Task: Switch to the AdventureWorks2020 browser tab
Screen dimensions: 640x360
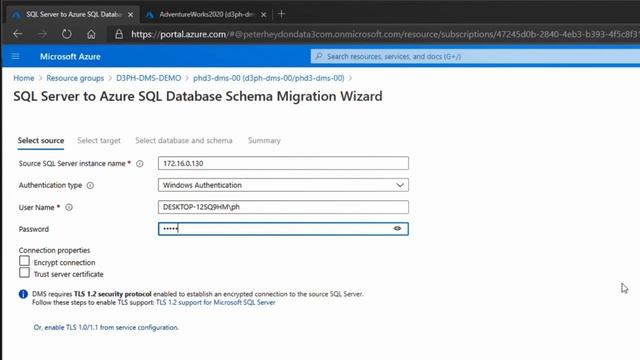Action: click(207, 15)
